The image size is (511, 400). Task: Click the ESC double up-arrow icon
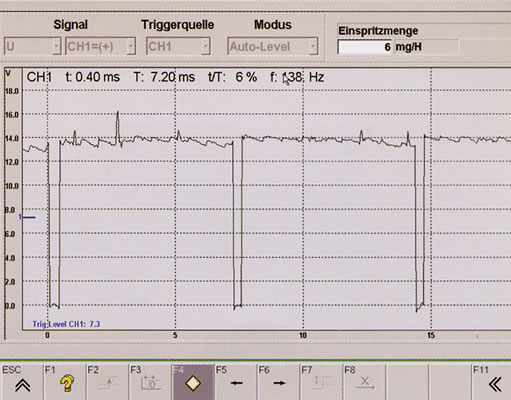pos(22,385)
